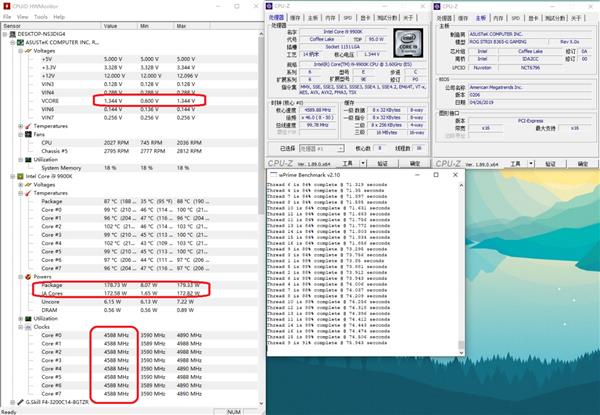Switch to 测试分数 tab in CPU-Z mainboard window

(x=555, y=18)
